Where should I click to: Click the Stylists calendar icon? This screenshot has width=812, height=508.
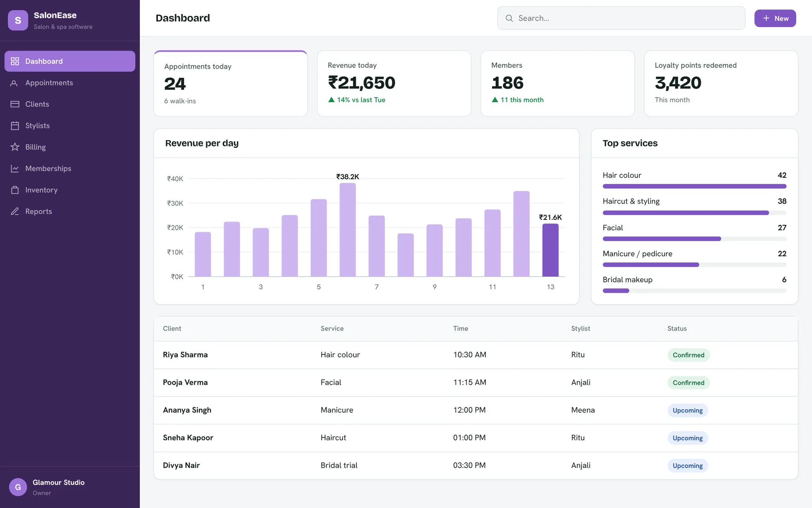15,126
